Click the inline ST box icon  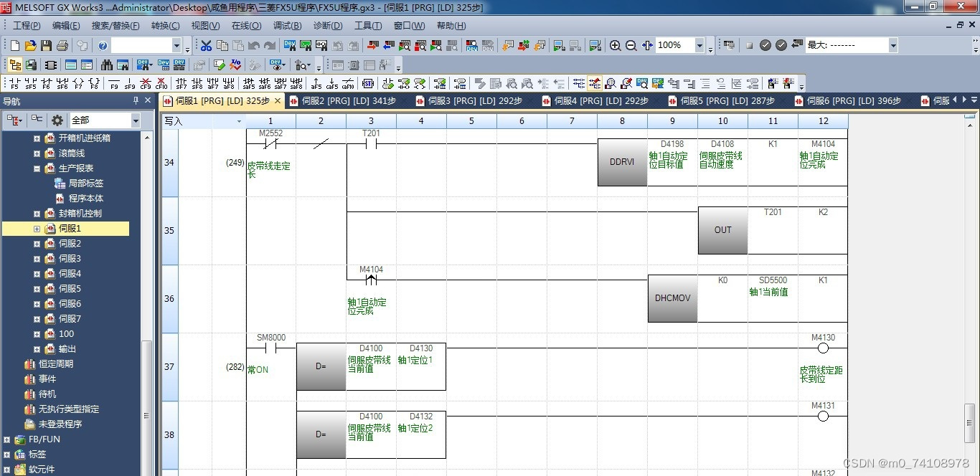[369, 83]
